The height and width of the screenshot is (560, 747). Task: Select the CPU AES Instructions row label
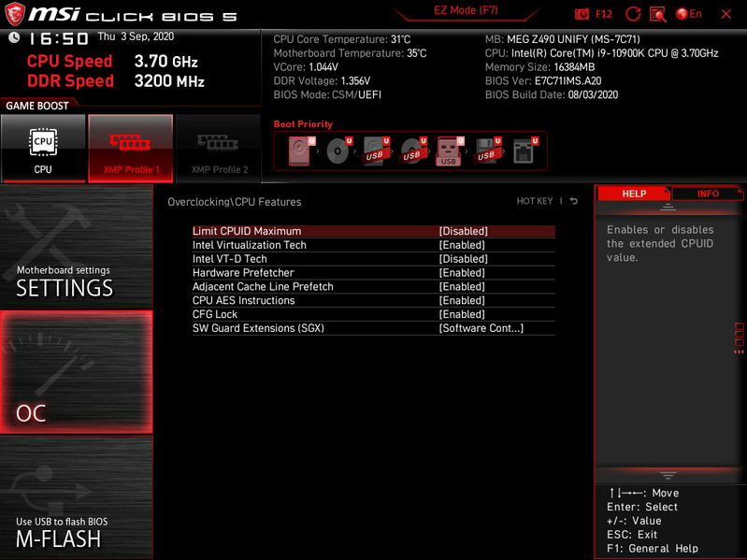tap(243, 300)
